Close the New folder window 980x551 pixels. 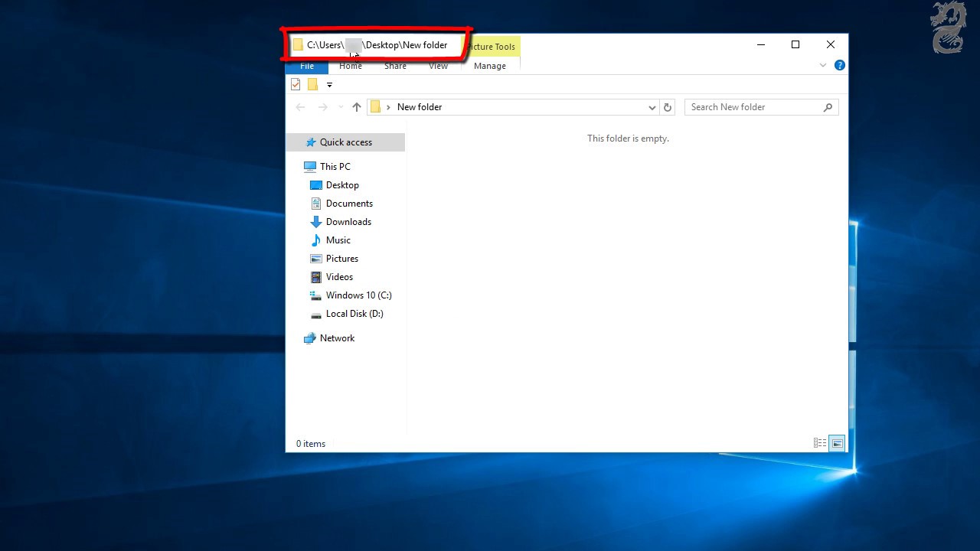(831, 44)
